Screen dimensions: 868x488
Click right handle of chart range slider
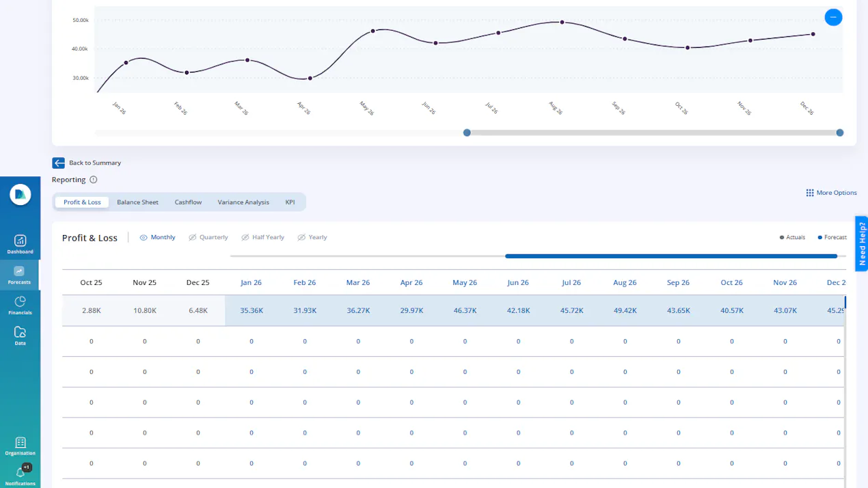pyautogui.click(x=840, y=133)
